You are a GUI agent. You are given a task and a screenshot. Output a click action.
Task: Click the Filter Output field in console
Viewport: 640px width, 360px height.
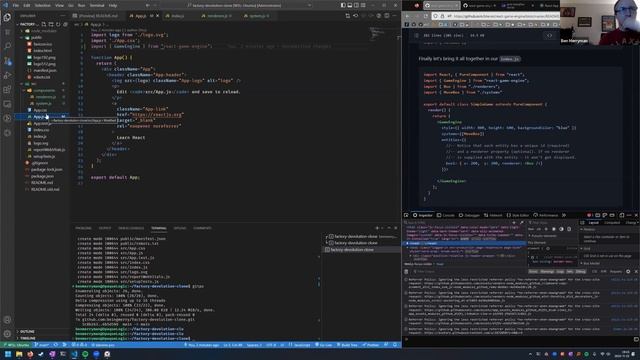coord(469,271)
